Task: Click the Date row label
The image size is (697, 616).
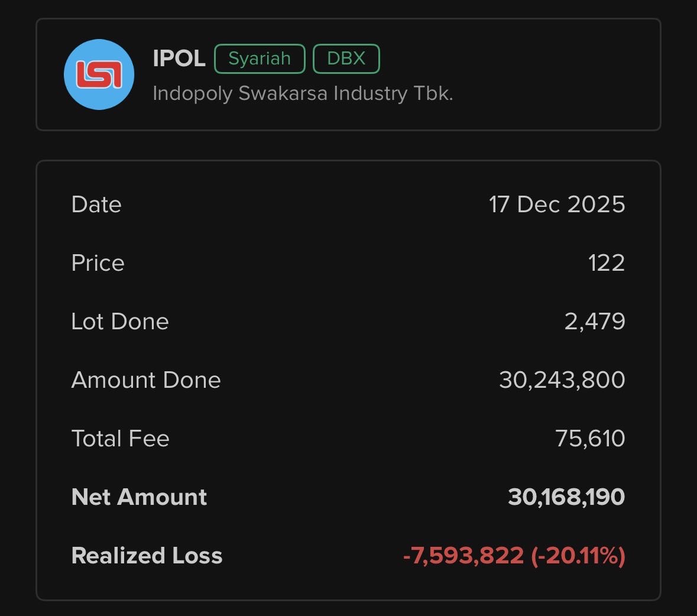Action: [96, 205]
